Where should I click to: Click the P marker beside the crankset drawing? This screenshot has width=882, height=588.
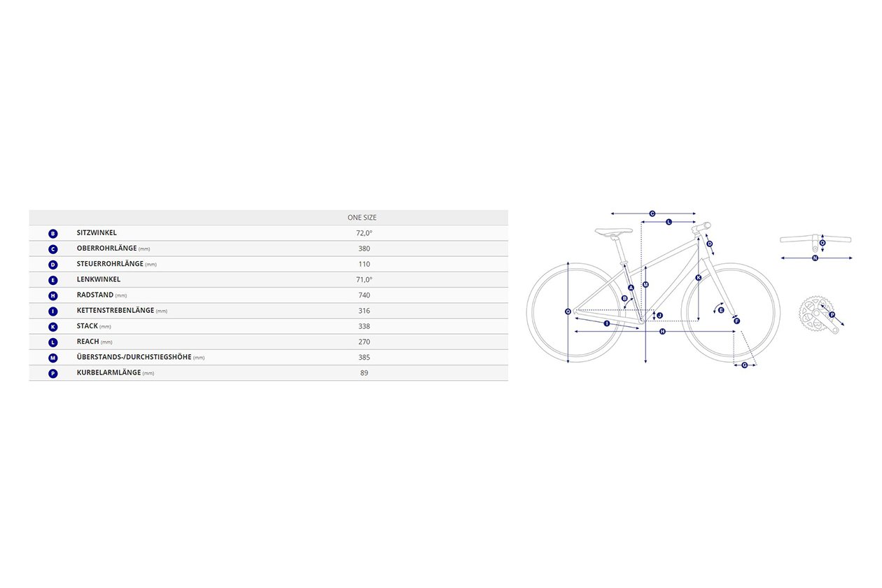click(x=832, y=315)
